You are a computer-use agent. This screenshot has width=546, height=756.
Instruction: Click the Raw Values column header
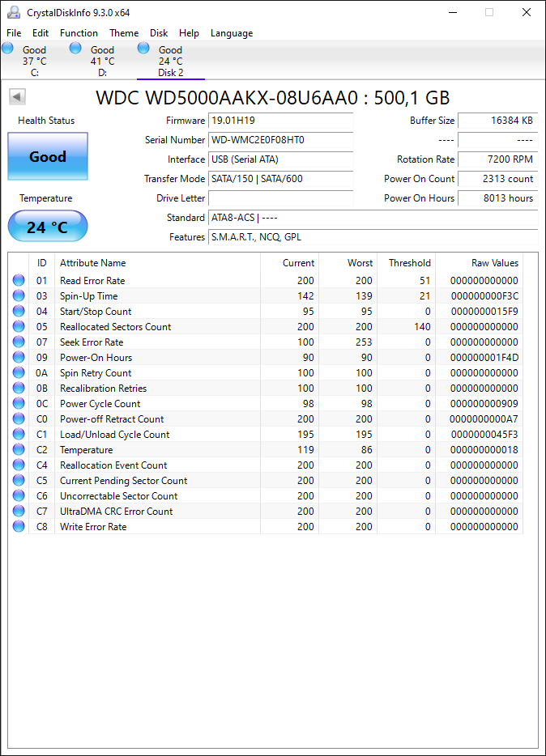click(495, 263)
